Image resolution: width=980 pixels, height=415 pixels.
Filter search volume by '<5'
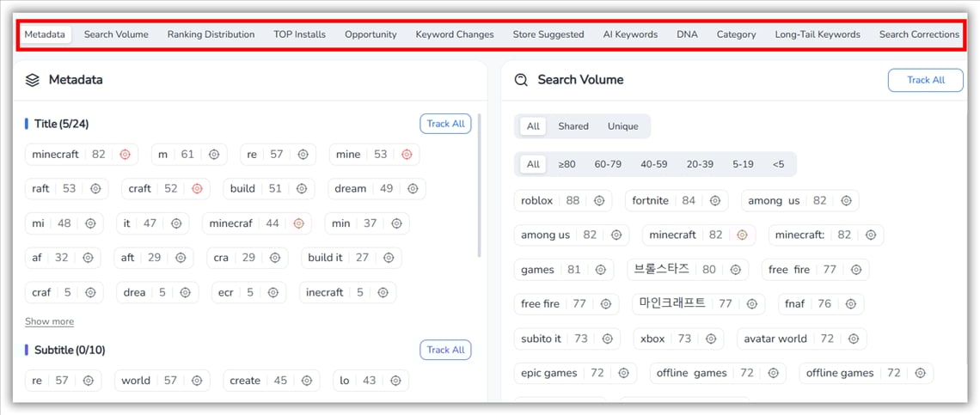(778, 164)
